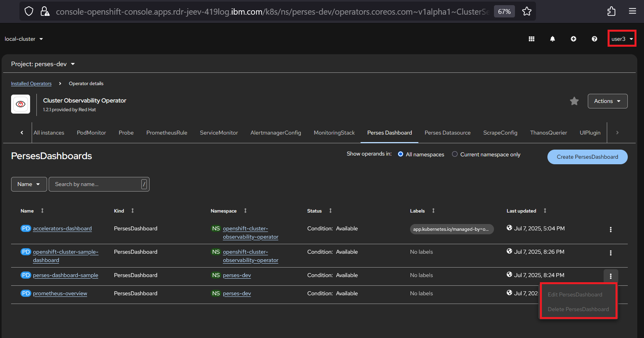Screen dimensions: 644x338
Task: Switch to the Perses Datasource tab
Action: click(x=447, y=133)
